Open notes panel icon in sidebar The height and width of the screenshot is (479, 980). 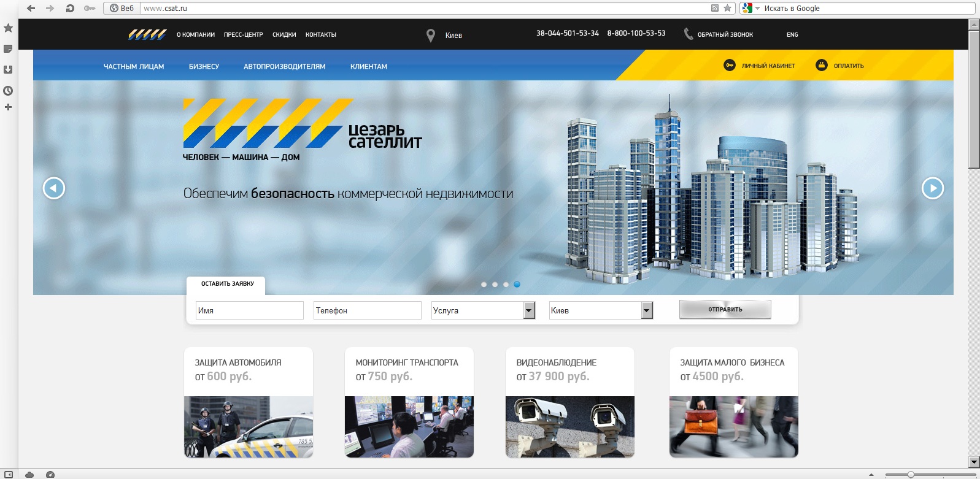(8, 48)
